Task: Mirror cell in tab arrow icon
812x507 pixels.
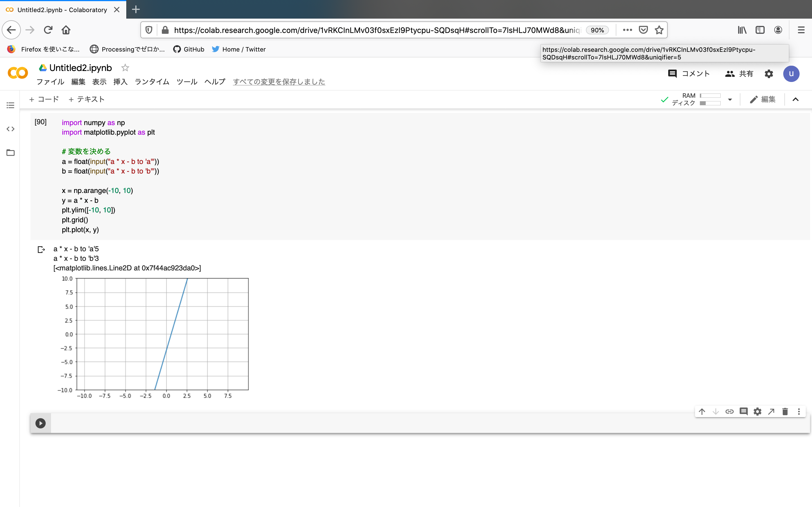Action: click(771, 412)
